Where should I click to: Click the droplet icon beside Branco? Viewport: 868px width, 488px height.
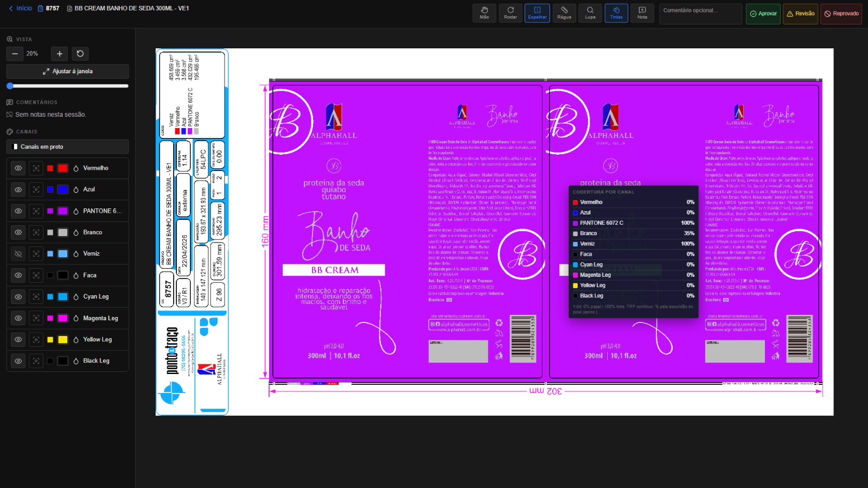(76, 232)
